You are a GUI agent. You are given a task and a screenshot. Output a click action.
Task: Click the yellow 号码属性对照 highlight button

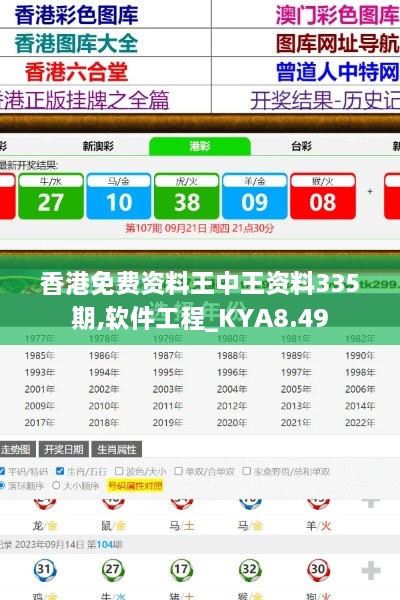click(135, 486)
